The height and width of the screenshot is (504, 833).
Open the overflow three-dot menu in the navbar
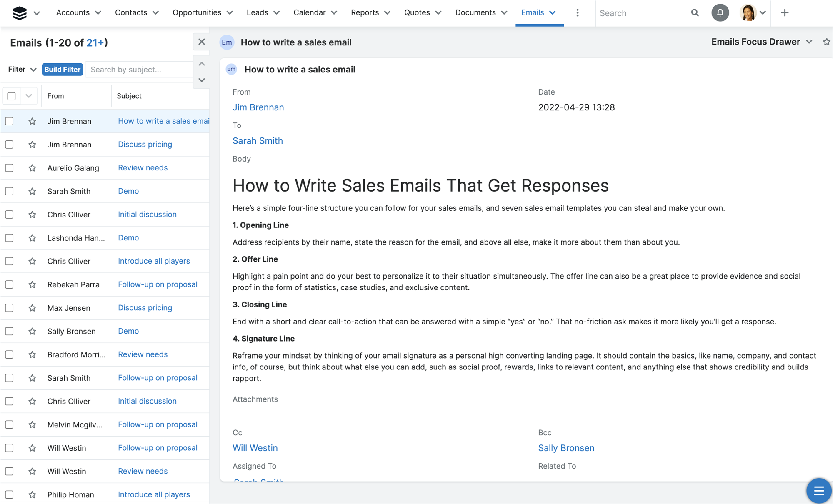578,13
